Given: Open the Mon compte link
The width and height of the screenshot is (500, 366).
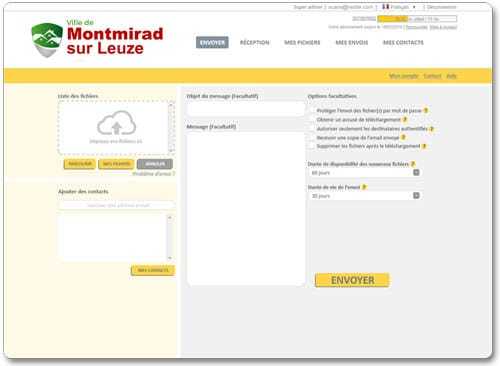Looking at the screenshot, I should click(x=403, y=76).
